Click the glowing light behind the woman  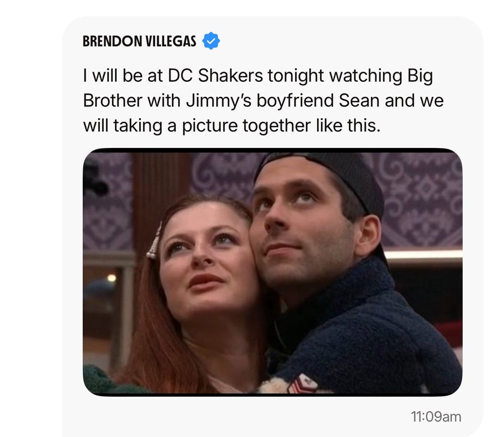(111, 278)
